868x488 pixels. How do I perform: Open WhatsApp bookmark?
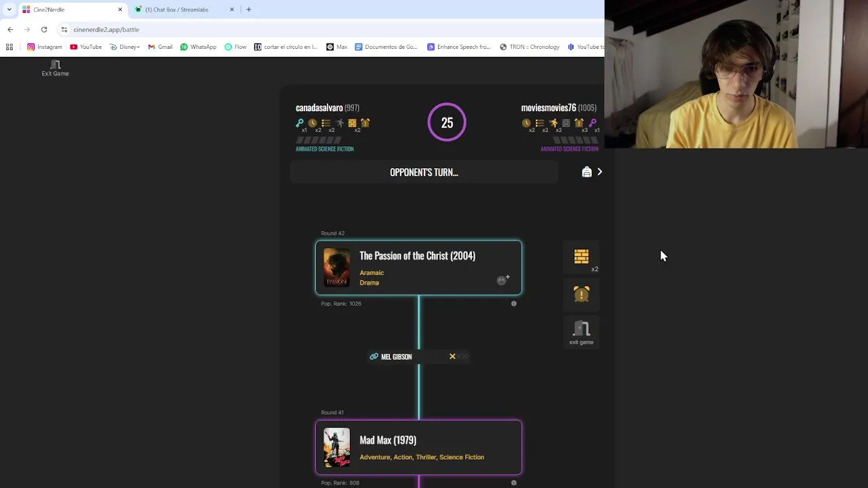tap(198, 47)
